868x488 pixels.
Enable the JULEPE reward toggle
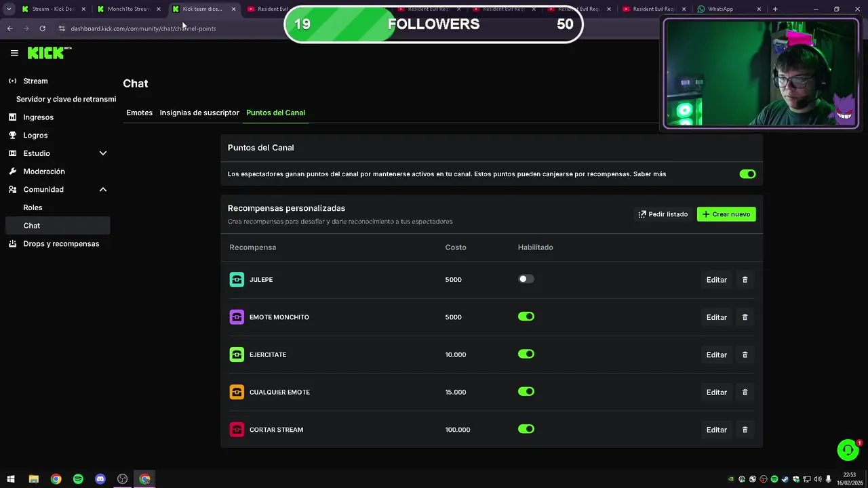point(526,279)
